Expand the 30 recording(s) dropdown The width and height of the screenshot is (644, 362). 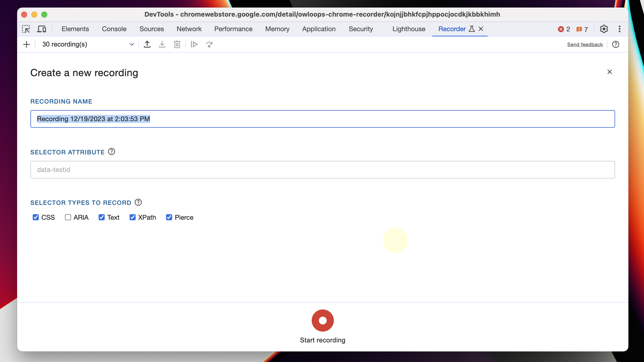coord(88,44)
